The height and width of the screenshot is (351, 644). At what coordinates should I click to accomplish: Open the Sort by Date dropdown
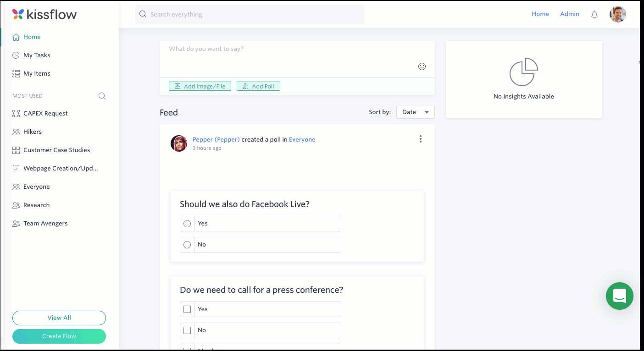pos(416,112)
